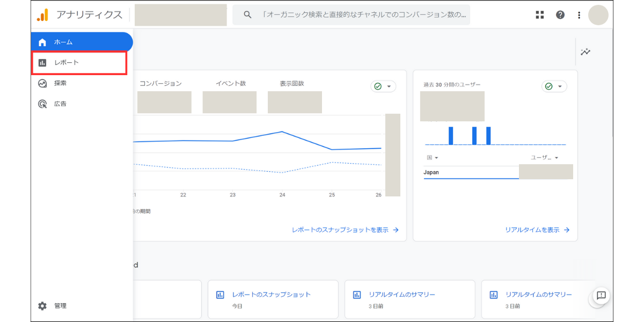The image size is (644, 322).
Task: Open the ホーム menu item
Action: (82, 42)
